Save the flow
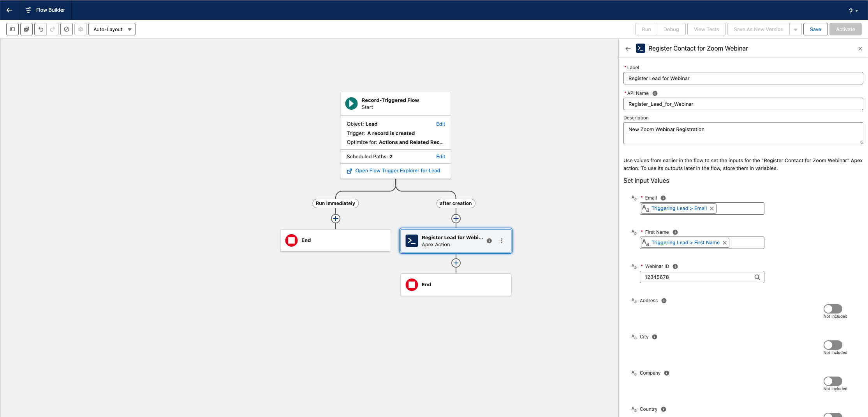Viewport: 868px width, 417px height. click(x=815, y=29)
